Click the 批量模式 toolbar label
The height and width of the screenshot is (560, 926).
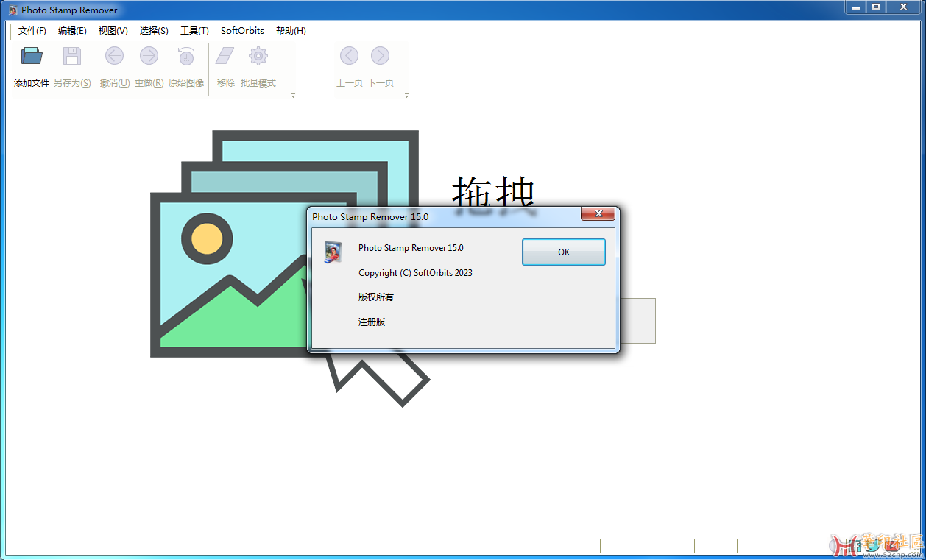(x=258, y=83)
